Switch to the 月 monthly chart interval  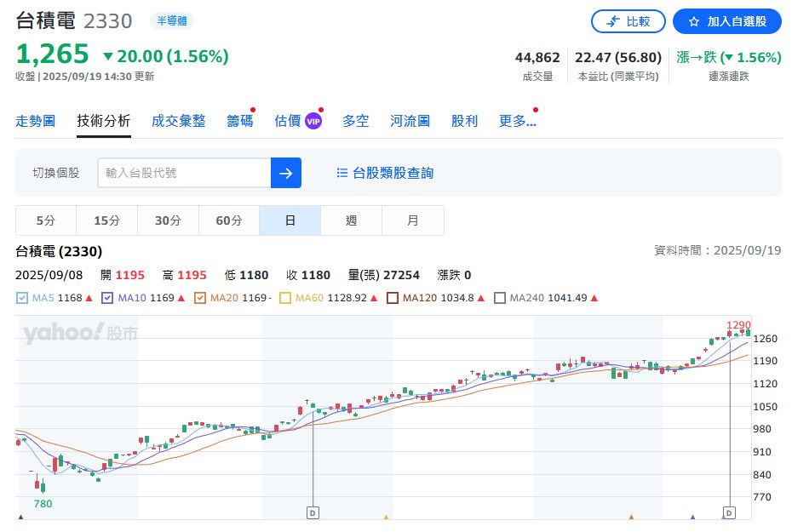pos(413,220)
